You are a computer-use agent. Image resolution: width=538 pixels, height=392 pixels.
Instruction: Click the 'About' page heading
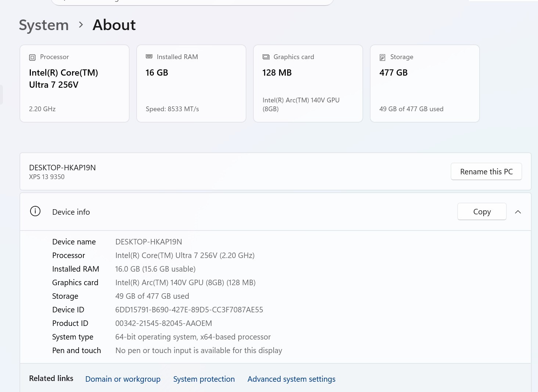pos(114,25)
